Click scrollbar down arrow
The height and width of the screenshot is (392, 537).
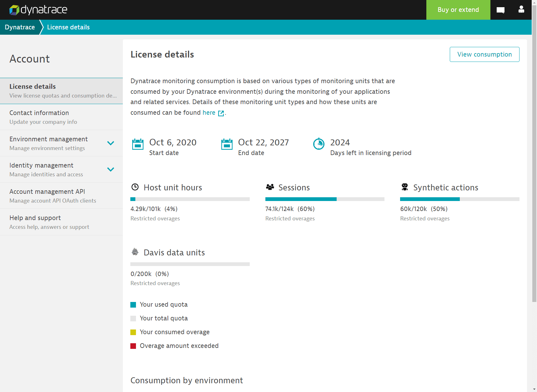tap(534, 389)
